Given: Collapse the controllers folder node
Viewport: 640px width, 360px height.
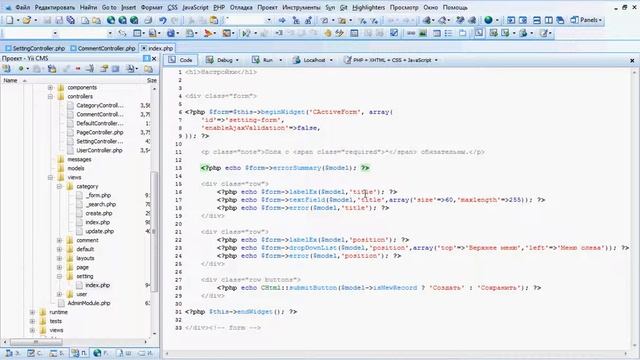Looking at the screenshot, I should click(x=50, y=97).
